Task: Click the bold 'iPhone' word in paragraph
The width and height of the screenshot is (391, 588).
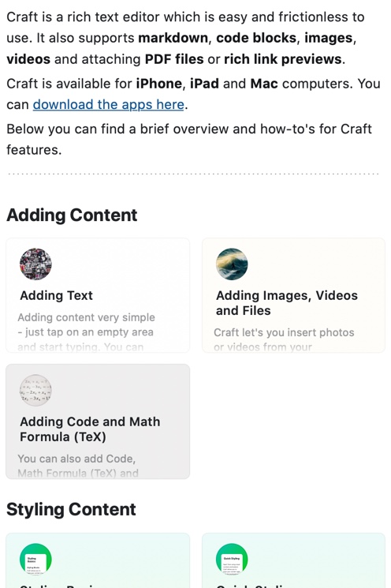Action: coord(158,84)
